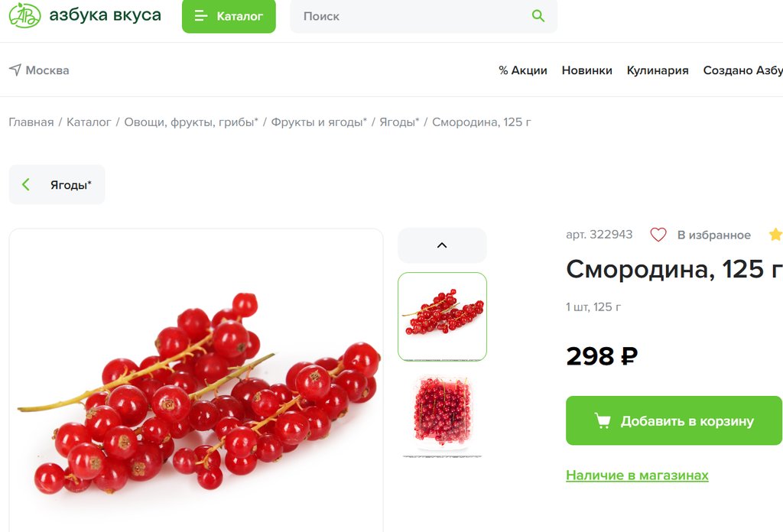Select the packaged currants thumbnail

442,414
